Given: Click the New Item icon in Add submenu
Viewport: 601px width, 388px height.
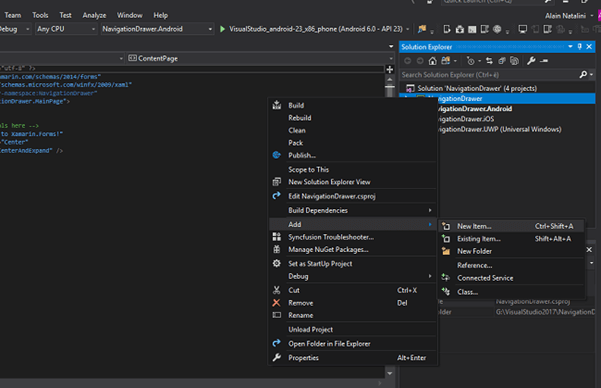Looking at the screenshot, I should point(446,226).
